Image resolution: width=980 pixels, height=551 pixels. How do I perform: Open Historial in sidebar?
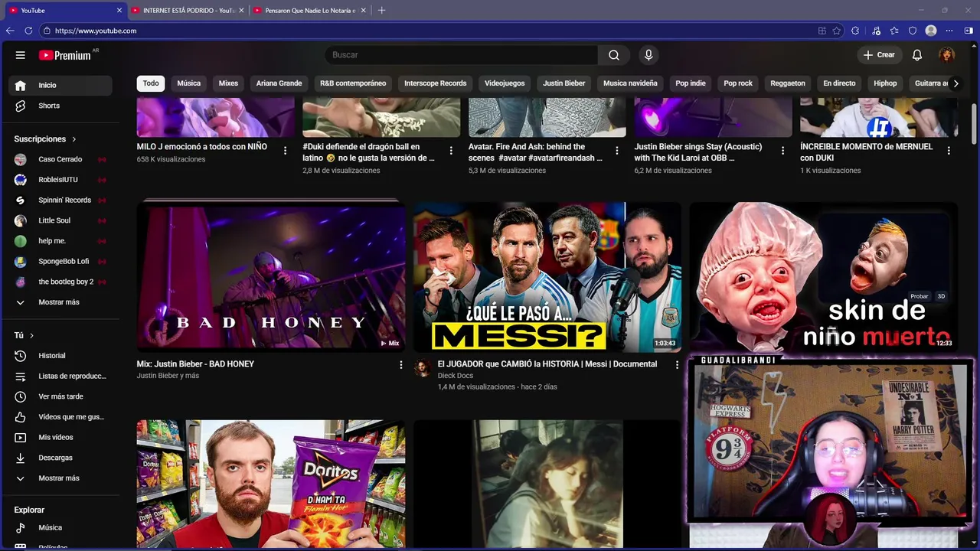(61, 356)
